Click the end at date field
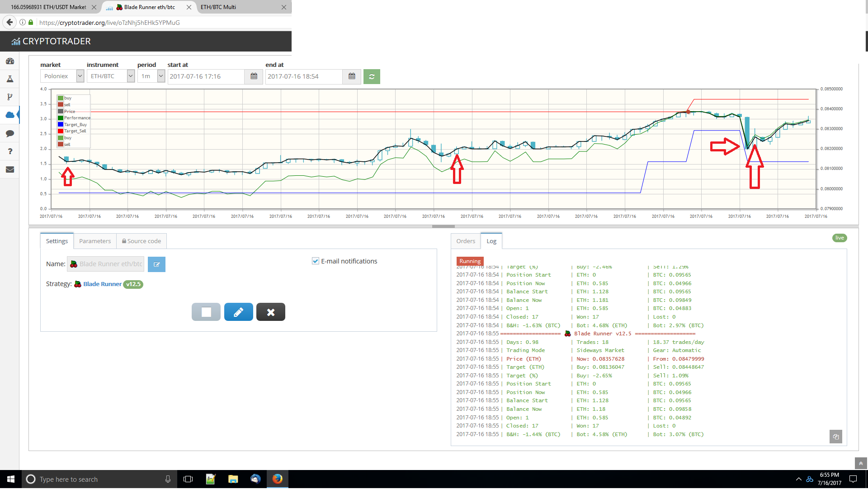The image size is (868, 489). (304, 76)
